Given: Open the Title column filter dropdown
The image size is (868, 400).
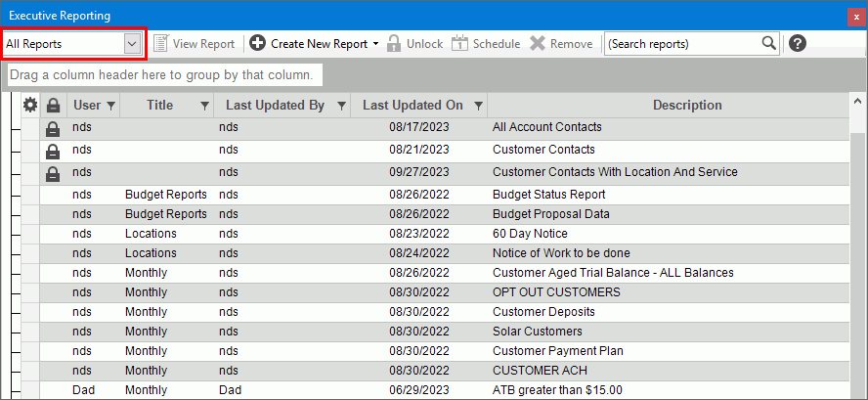Looking at the screenshot, I should (204, 106).
